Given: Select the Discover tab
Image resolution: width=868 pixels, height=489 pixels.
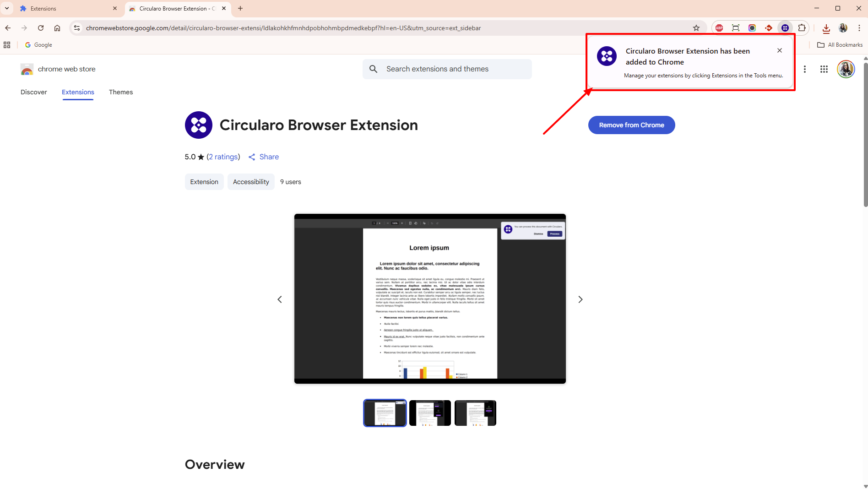Looking at the screenshot, I should pyautogui.click(x=33, y=92).
